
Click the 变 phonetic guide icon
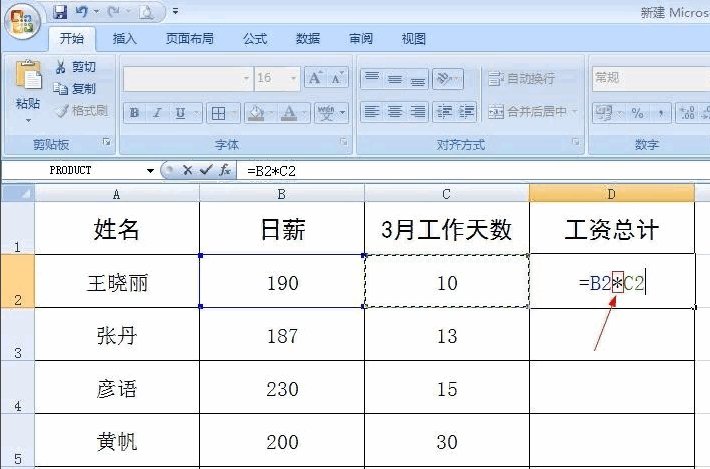click(x=326, y=113)
